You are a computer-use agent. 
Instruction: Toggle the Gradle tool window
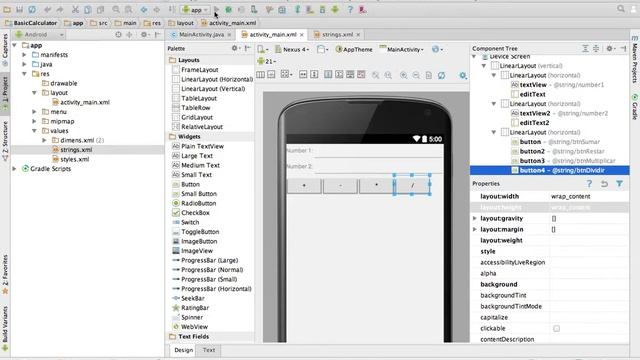(635, 107)
